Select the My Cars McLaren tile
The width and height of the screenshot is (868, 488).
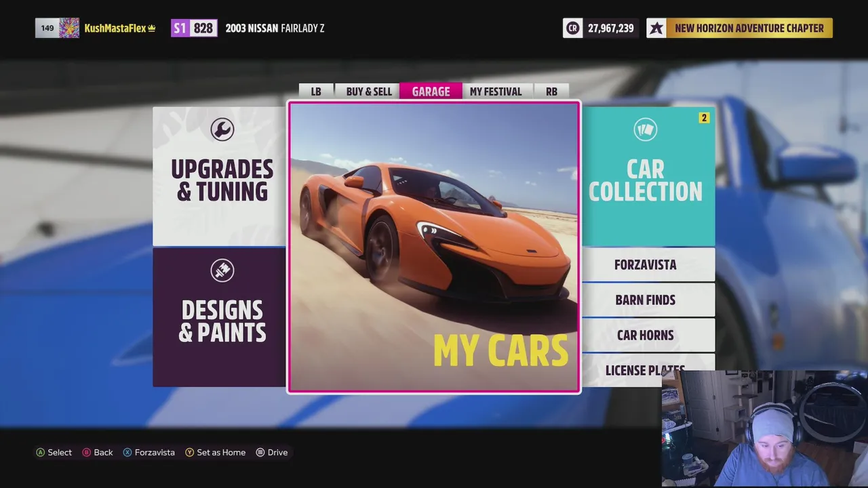pos(434,247)
